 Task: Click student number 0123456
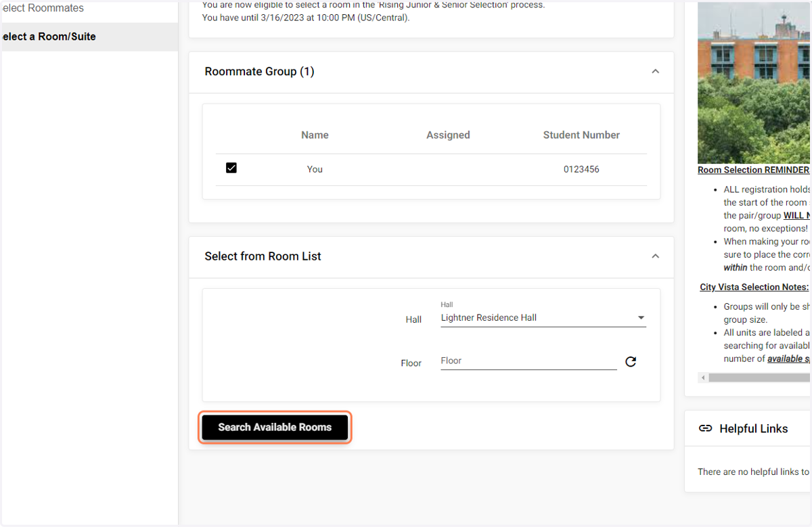point(581,169)
